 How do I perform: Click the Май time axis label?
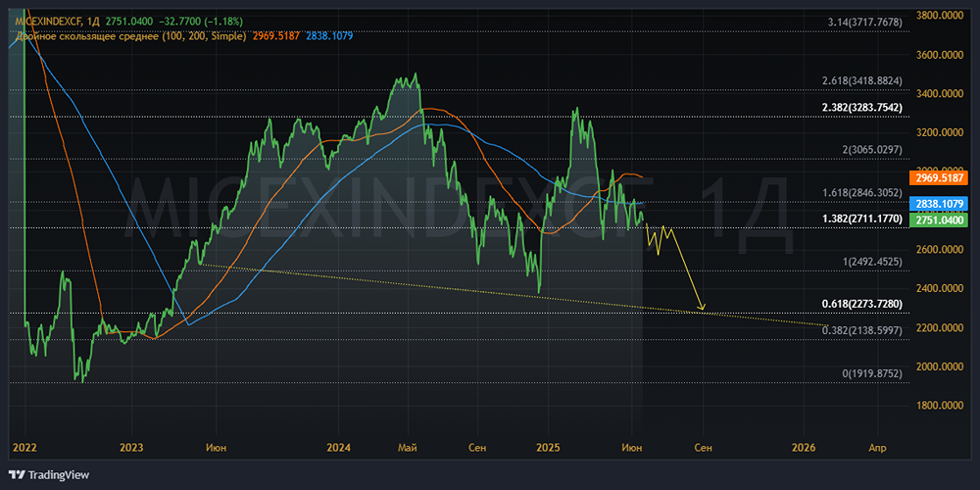[408, 448]
